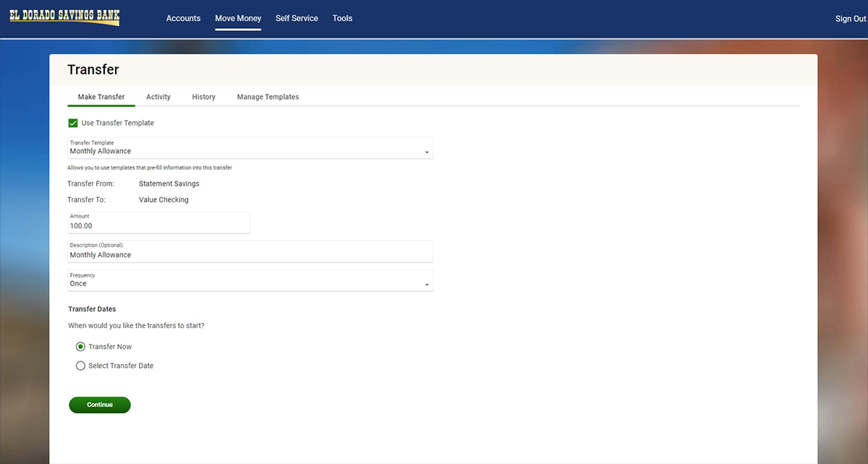Open the Transfer Template dropdown showing Monthly Allowance

point(246,151)
